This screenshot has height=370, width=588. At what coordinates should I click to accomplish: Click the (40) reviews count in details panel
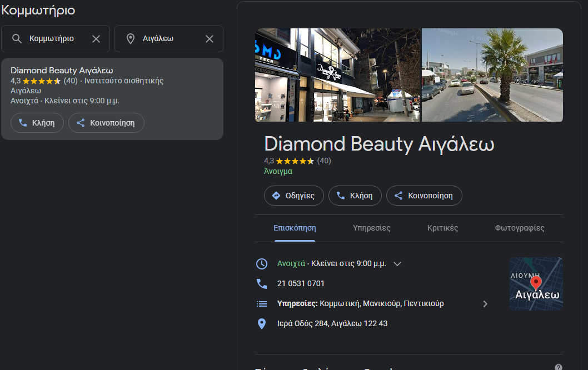[x=324, y=161]
